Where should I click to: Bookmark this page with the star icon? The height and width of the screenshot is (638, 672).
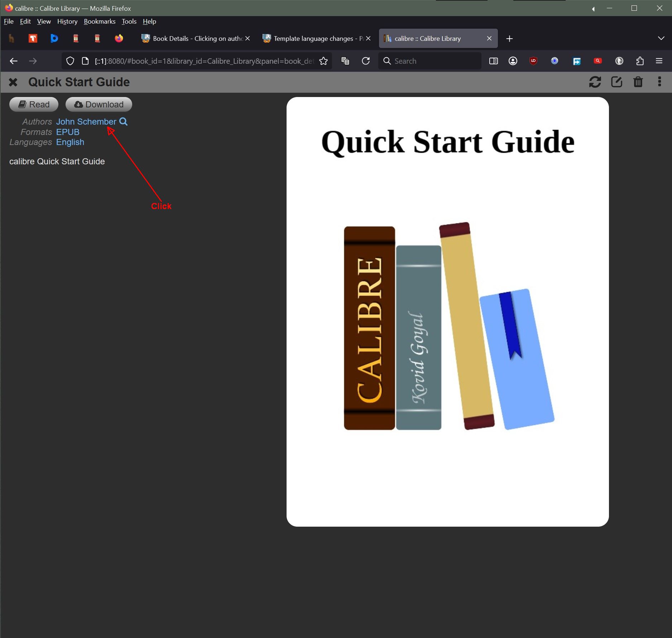[x=323, y=61]
